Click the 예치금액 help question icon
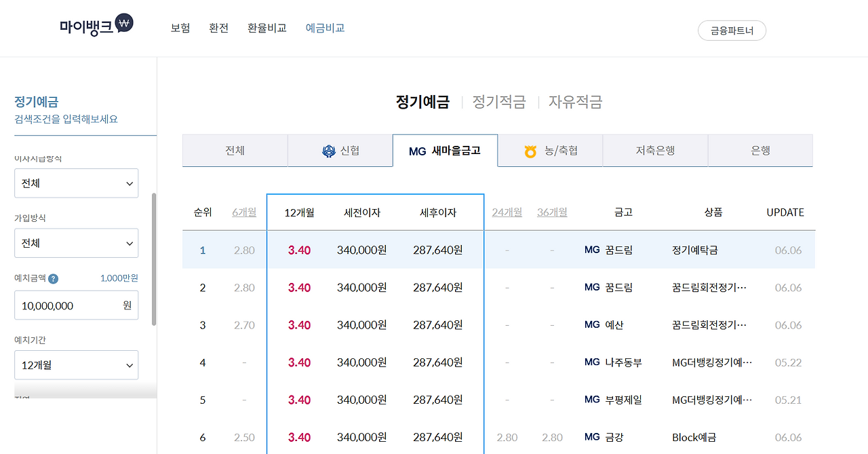This screenshot has width=868, height=454. (54, 279)
